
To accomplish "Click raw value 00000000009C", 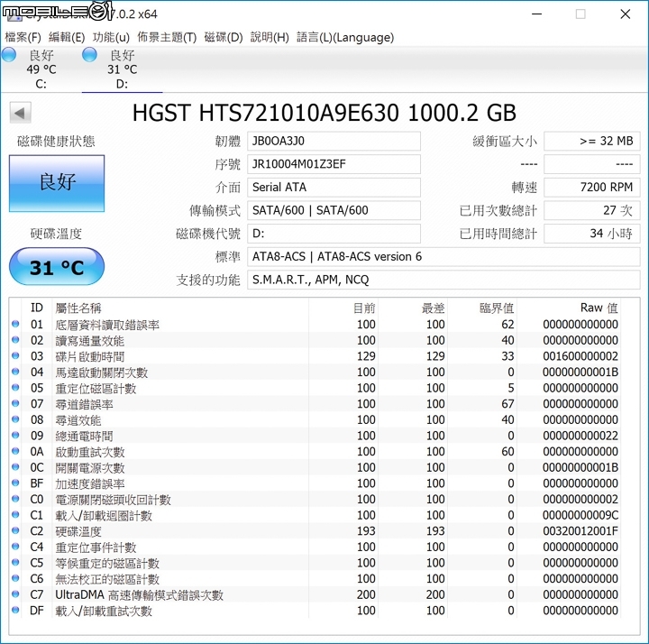I will click(580, 515).
